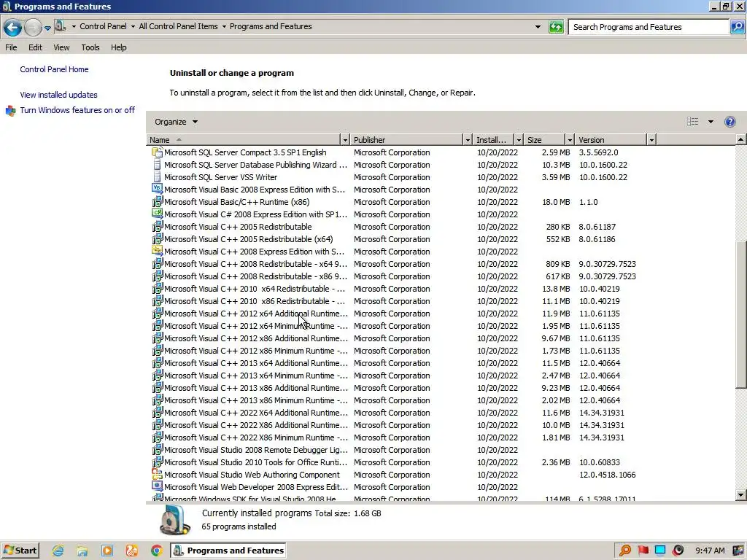Viewport: 747px width, 560px height.
Task: Open the recent pages dropdown arrow
Action: point(47,28)
